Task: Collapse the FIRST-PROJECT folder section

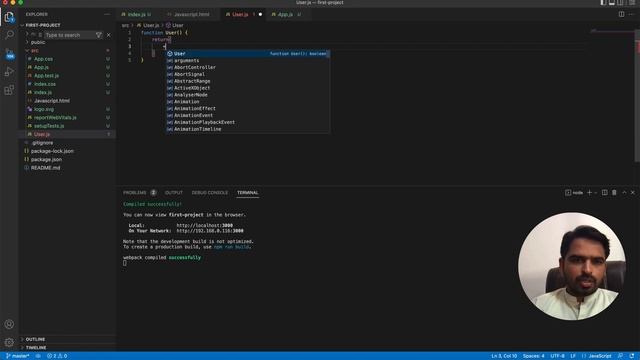Action: point(43,25)
